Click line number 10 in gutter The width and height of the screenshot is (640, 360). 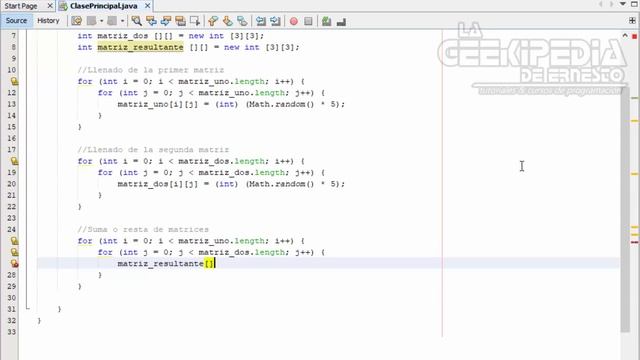click(11, 70)
